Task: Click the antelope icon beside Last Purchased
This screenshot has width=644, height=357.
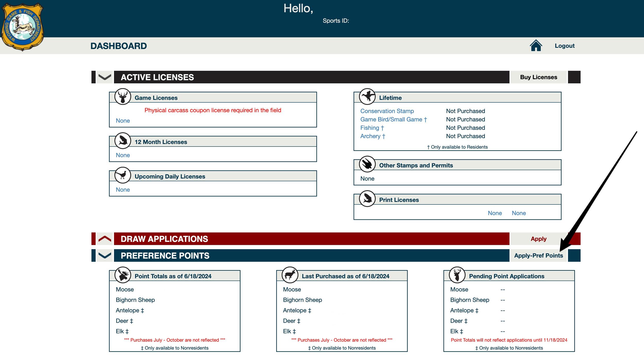Action: click(290, 275)
